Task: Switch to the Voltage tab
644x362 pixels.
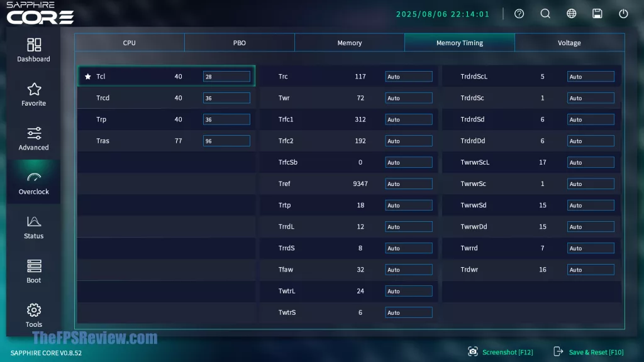Action: click(569, 43)
